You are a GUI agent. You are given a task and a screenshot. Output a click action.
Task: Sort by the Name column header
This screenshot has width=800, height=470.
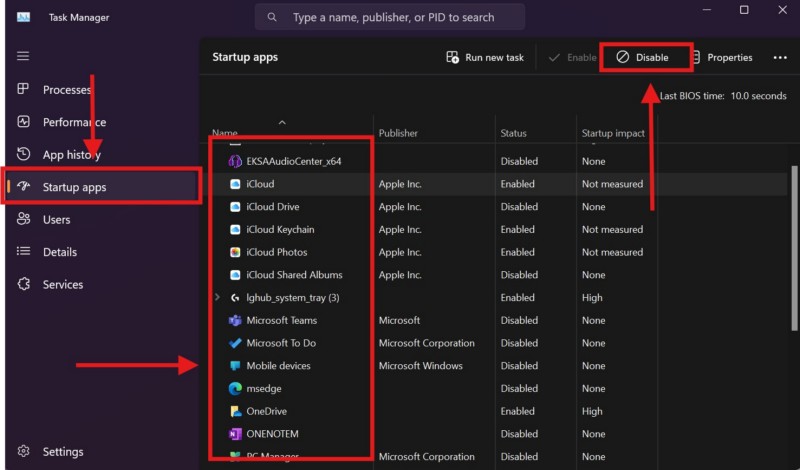click(x=225, y=133)
